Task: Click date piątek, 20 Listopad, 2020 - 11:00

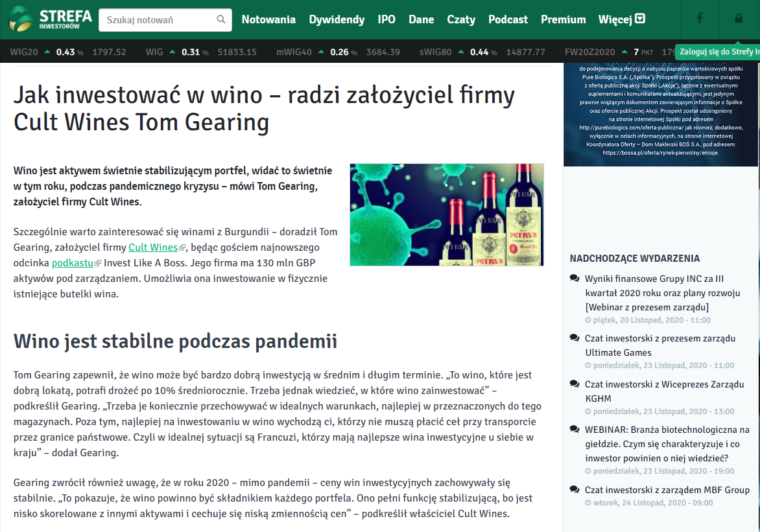Action: click(648, 319)
